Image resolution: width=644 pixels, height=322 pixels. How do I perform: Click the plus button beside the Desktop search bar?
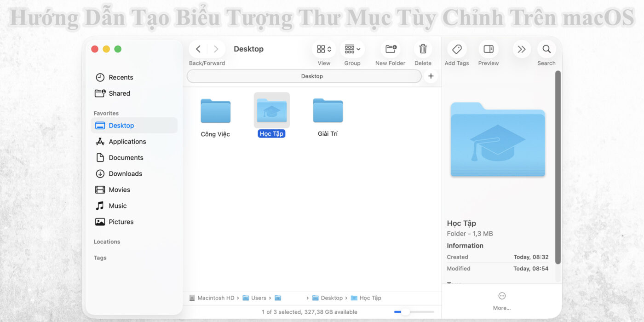point(431,76)
